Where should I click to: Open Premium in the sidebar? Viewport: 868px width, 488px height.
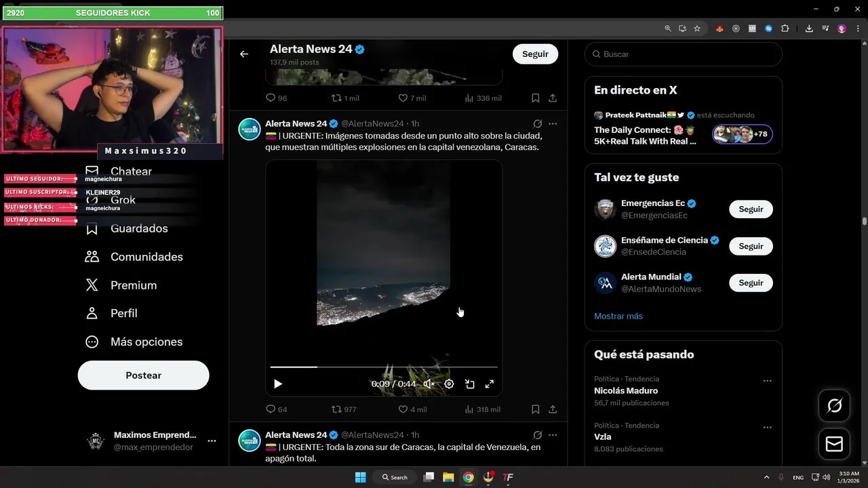(121, 285)
